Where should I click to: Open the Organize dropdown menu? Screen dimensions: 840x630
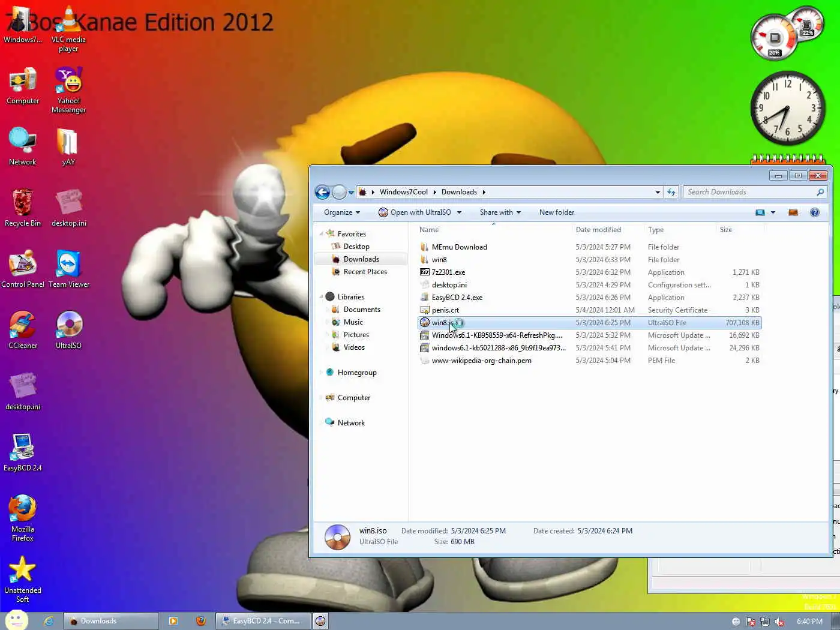[x=342, y=212]
